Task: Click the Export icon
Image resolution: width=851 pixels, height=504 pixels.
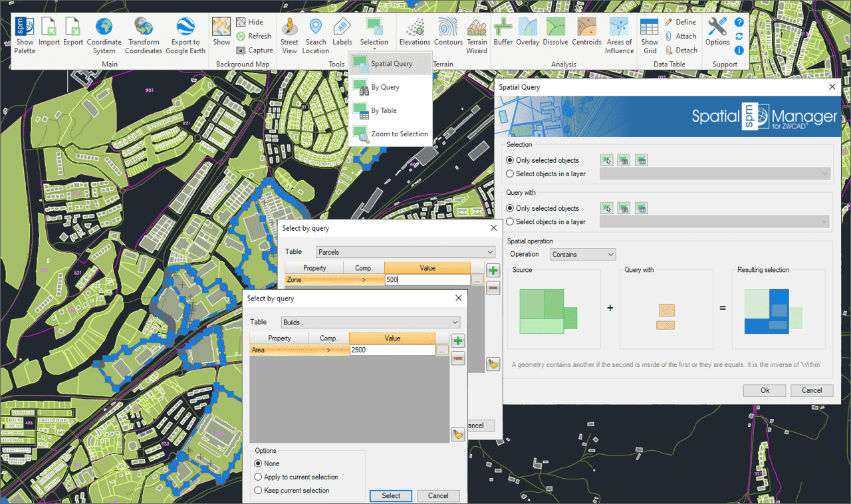Action: click(73, 33)
